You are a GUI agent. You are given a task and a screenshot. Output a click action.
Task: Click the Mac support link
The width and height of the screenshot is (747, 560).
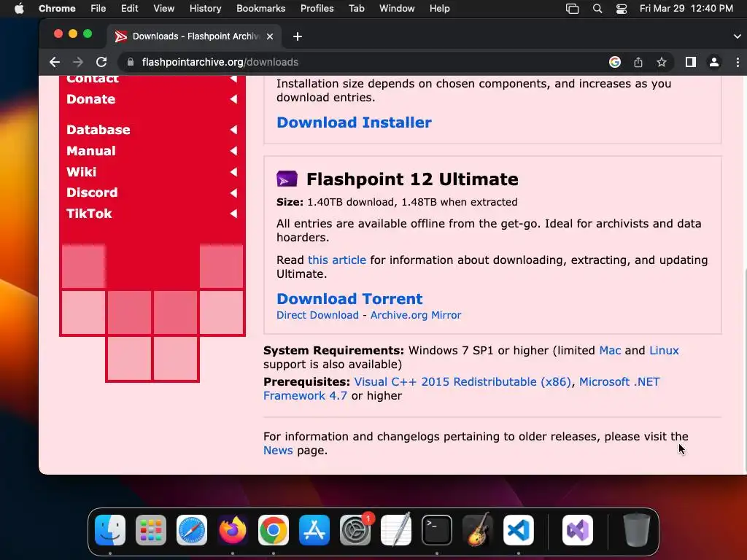(610, 351)
